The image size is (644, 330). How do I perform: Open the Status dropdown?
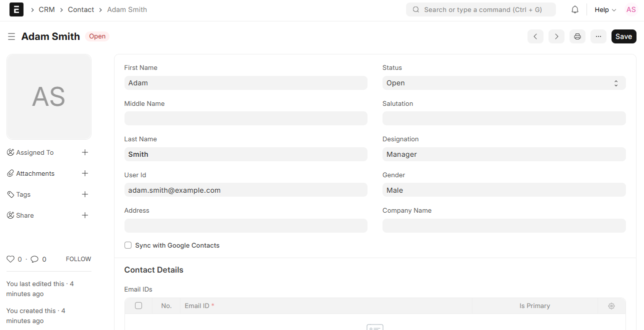coord(503,83)
